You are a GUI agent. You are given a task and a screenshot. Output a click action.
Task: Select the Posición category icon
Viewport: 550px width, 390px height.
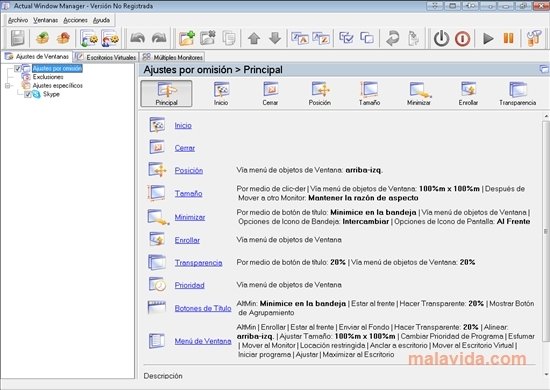tap(320, 94)
